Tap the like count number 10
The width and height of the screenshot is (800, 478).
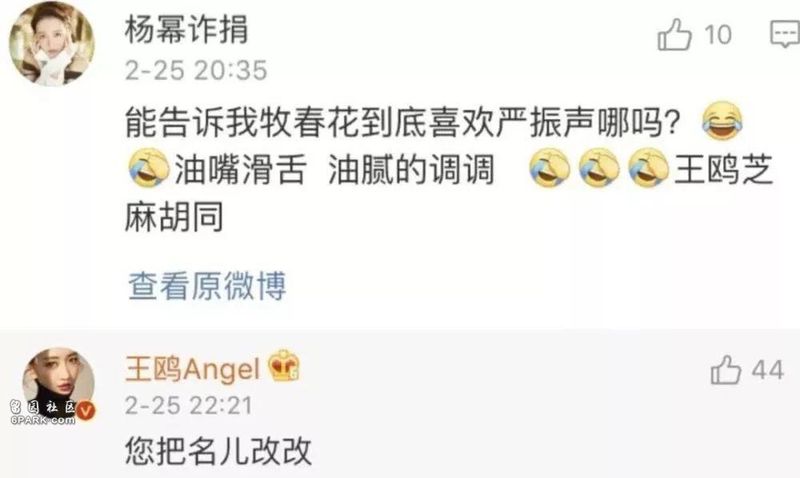coord(718,35)
